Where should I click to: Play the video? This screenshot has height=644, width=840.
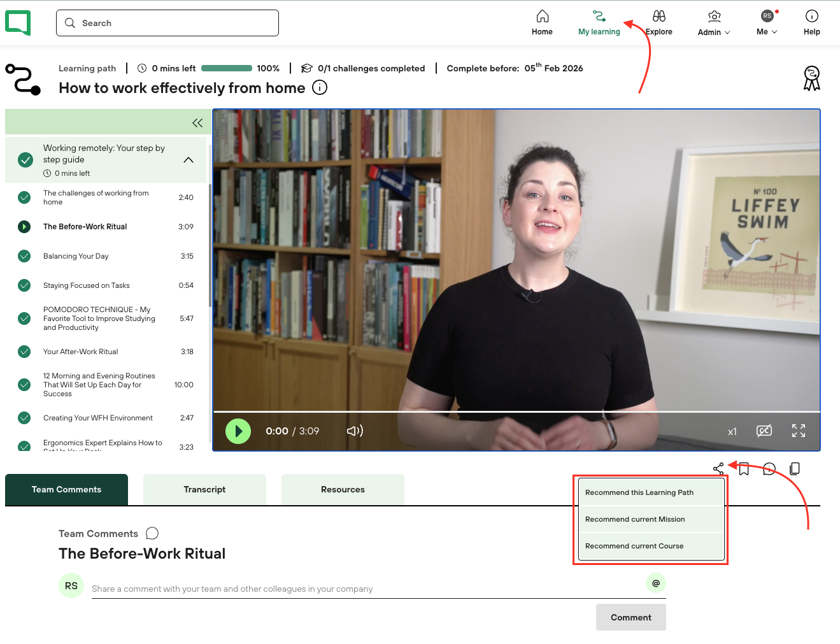(238, 431)
